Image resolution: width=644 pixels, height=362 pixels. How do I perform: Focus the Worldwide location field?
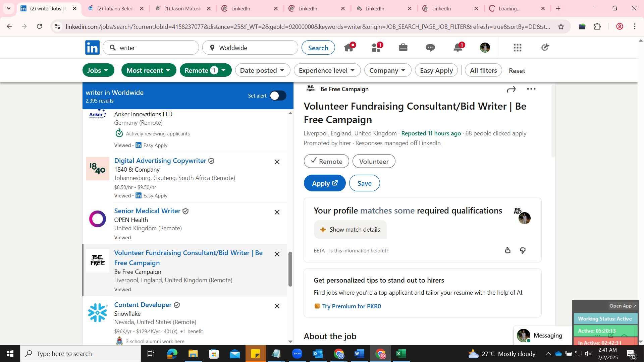click(x=250, y=48)
